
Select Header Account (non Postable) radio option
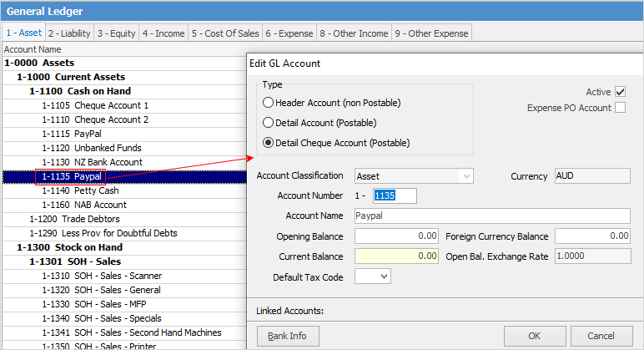pyautogui.click(x=268, y=103)
